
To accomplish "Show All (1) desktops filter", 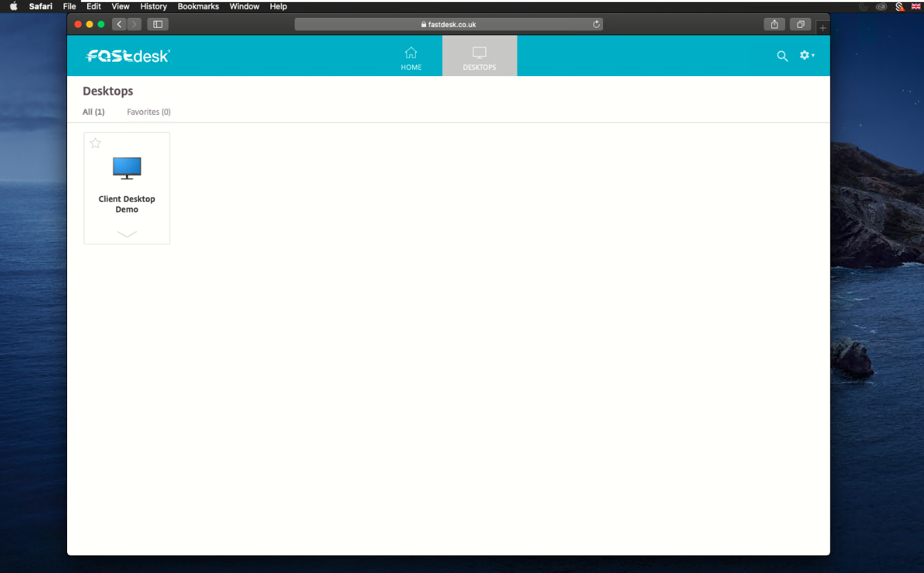I will pos(93,112).
